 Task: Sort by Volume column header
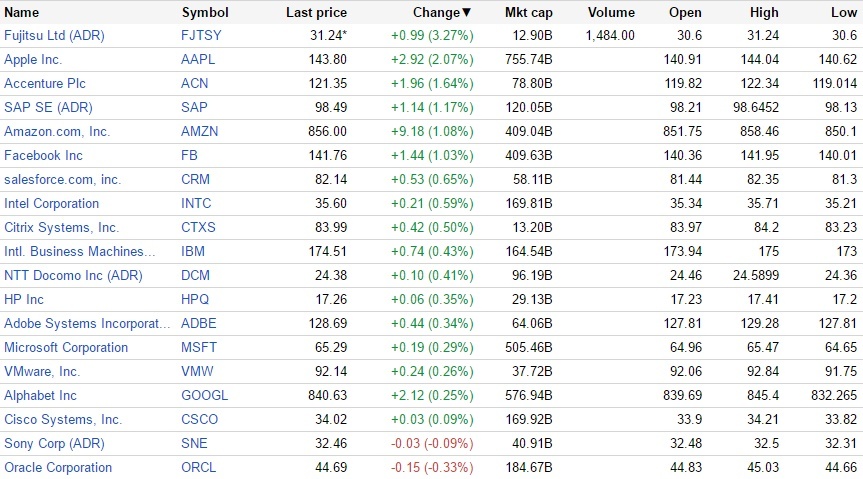[611, 13]
